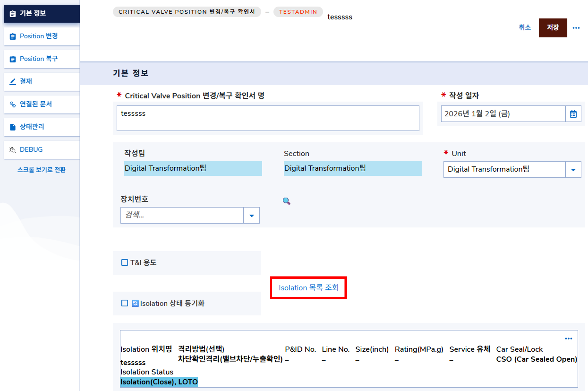Viewport: 588px width, 391px height.
Task: Enable the T&I 용도 checkbox
Action: tap(125, 263)
